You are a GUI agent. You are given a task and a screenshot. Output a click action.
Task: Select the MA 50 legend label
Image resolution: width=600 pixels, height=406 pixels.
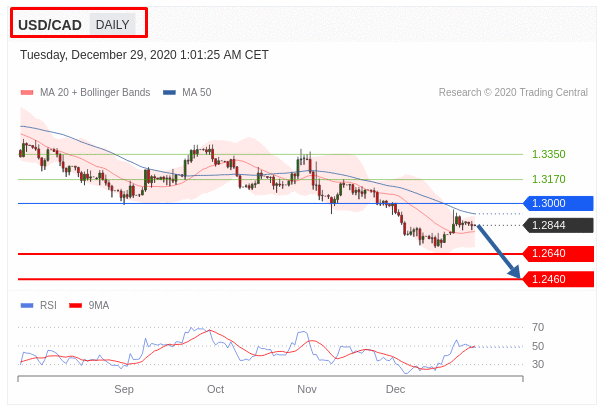(197, 92)
